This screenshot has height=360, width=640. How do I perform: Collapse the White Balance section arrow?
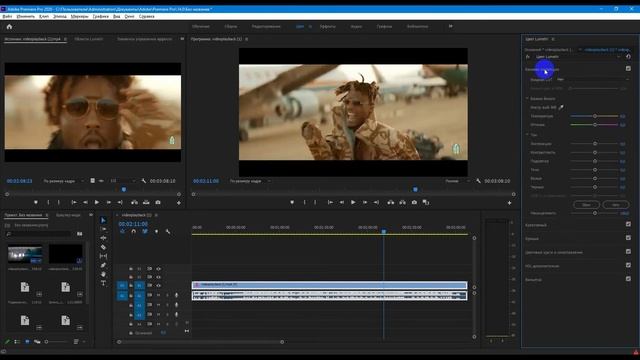point(527,99)
